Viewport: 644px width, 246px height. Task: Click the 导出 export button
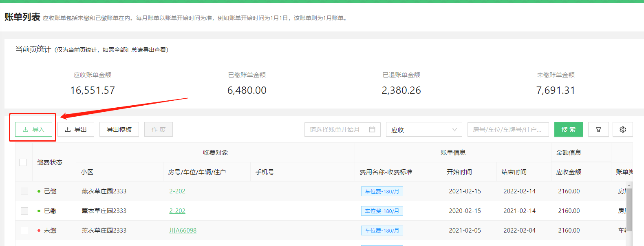coord(76,129)
